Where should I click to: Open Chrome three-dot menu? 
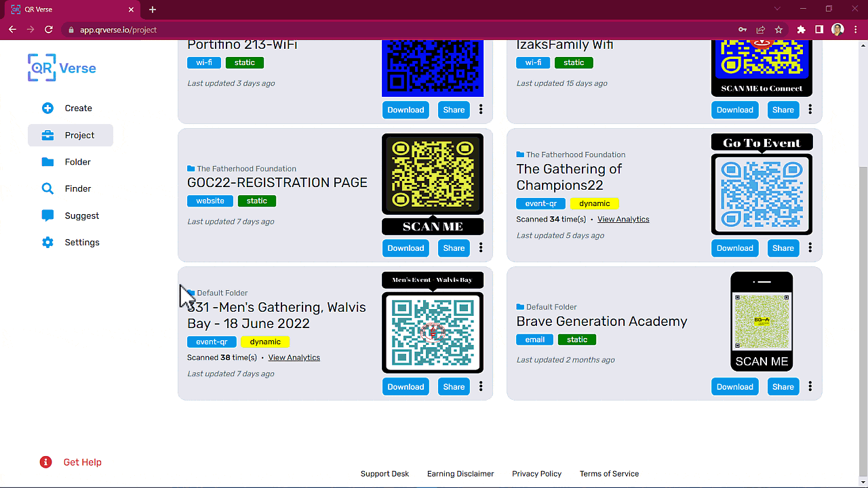tap(856, 30)
